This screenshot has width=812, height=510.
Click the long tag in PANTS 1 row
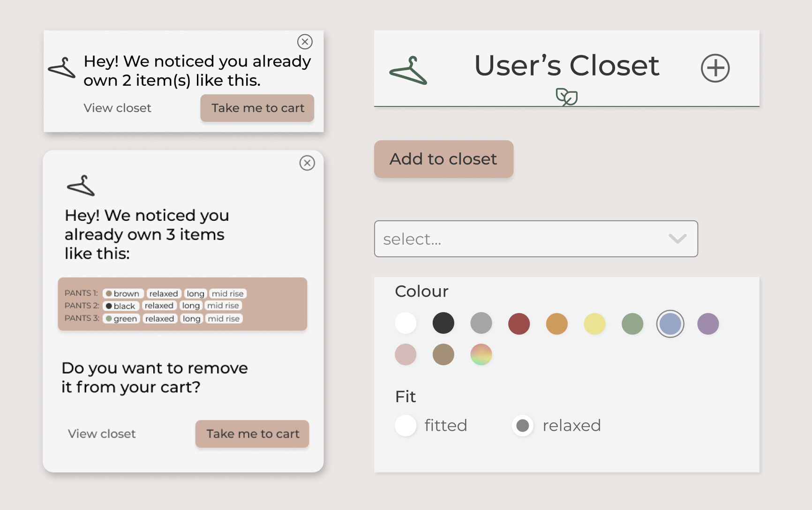click(x=195, y=293)
